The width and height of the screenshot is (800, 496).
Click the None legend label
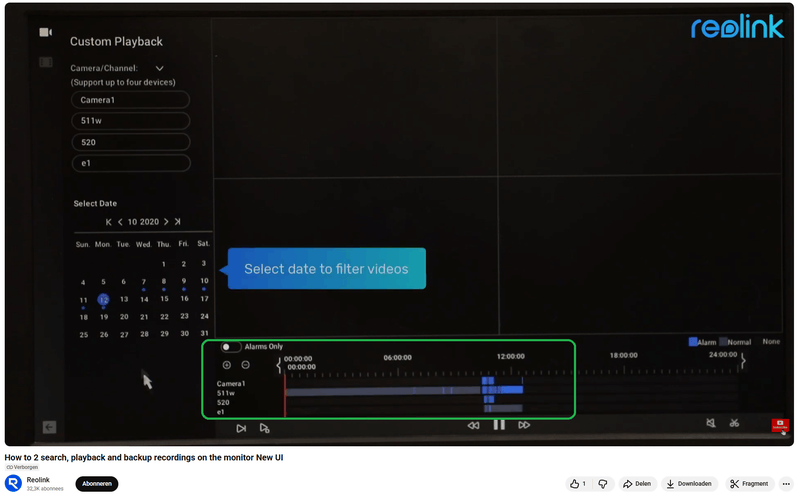pos(771,341)
